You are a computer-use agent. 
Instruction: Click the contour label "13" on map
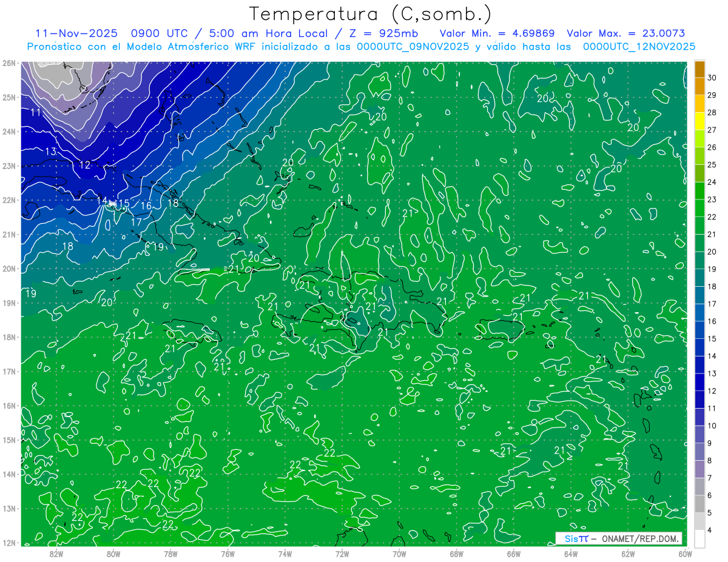50,152
